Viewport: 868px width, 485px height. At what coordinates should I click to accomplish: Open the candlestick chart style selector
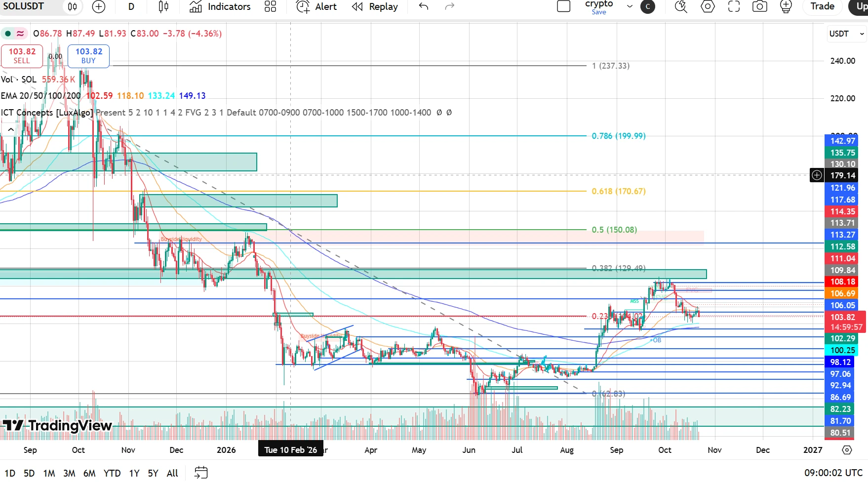(x=163, y=6)
